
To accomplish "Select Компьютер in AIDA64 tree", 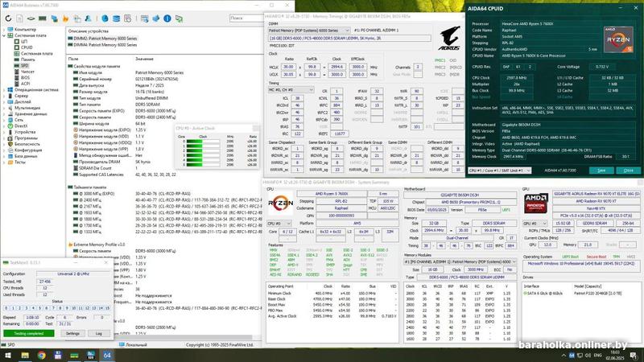I will [25, 30].
